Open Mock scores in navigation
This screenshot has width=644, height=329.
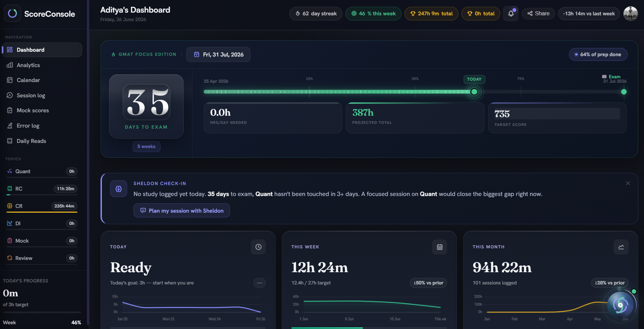[x=42, y=111]
